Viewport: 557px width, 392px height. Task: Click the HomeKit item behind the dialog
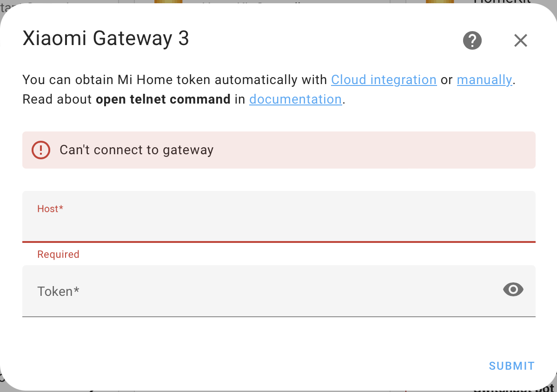click(x=503, y=3)
